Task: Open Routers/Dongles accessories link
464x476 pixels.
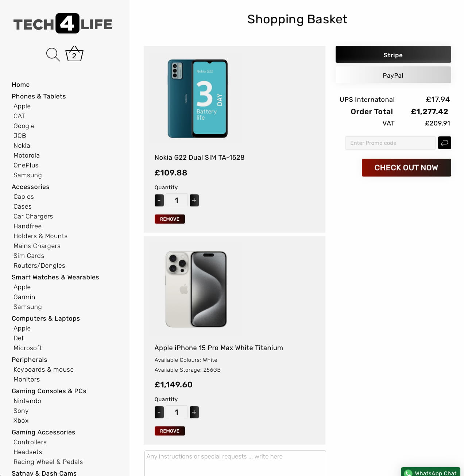Action: point(39,266)
